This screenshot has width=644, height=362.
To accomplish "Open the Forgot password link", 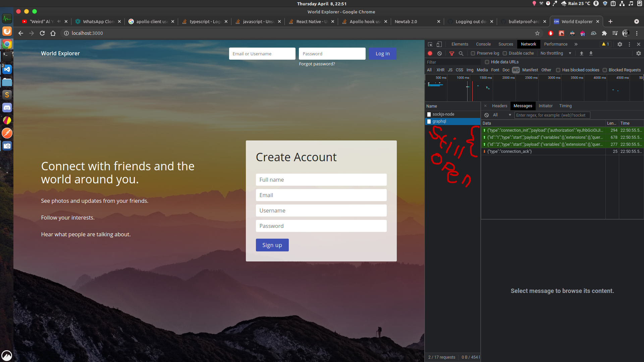I will coord(317,64).
